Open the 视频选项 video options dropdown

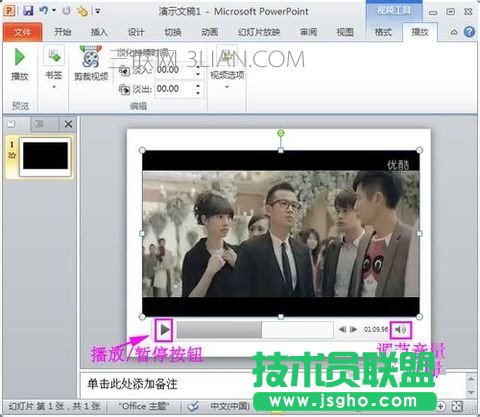227,68
